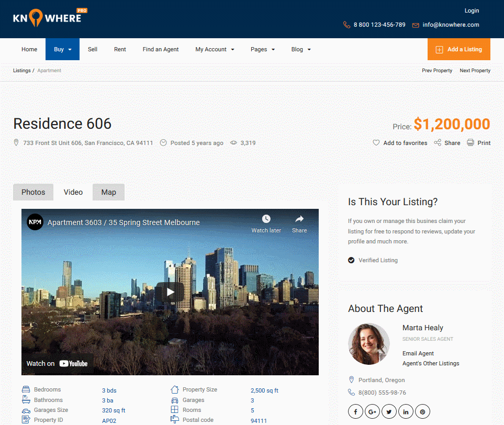Viewport: 504px width, 425px height.
Task: Click the Print link
Action: 484,143
